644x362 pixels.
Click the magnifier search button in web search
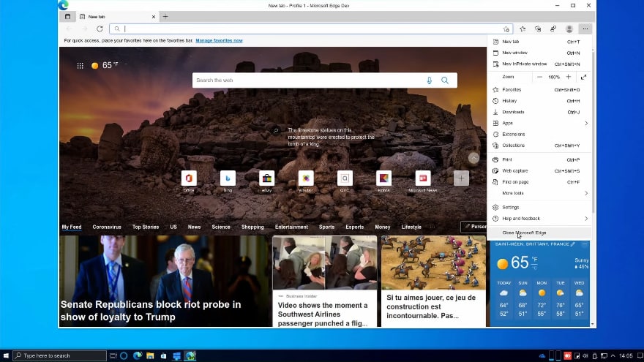445,80
